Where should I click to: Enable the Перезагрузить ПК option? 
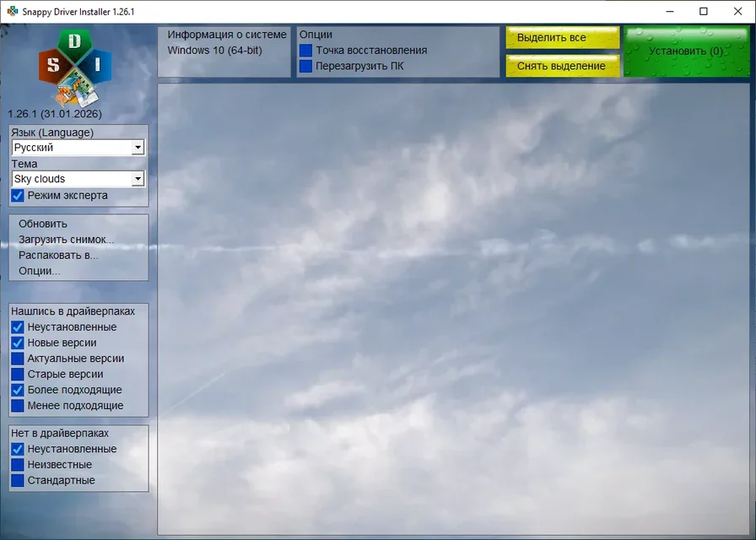pos(305,66)
